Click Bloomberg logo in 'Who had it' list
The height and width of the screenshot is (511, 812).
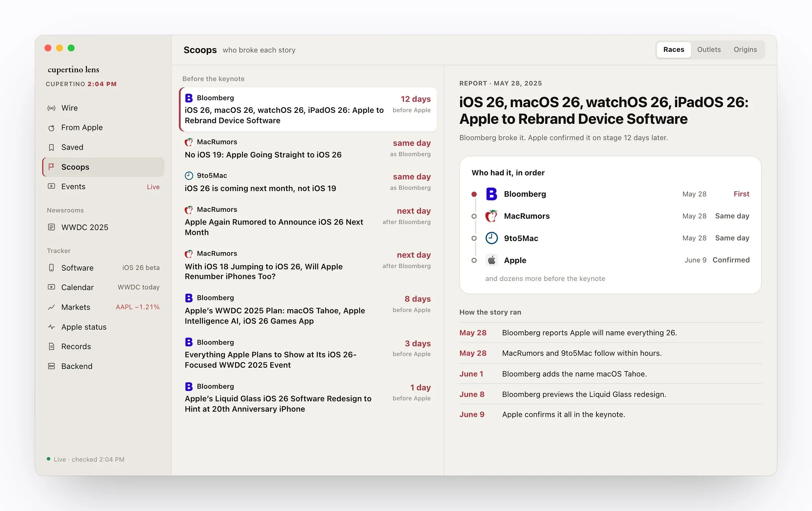492,194
